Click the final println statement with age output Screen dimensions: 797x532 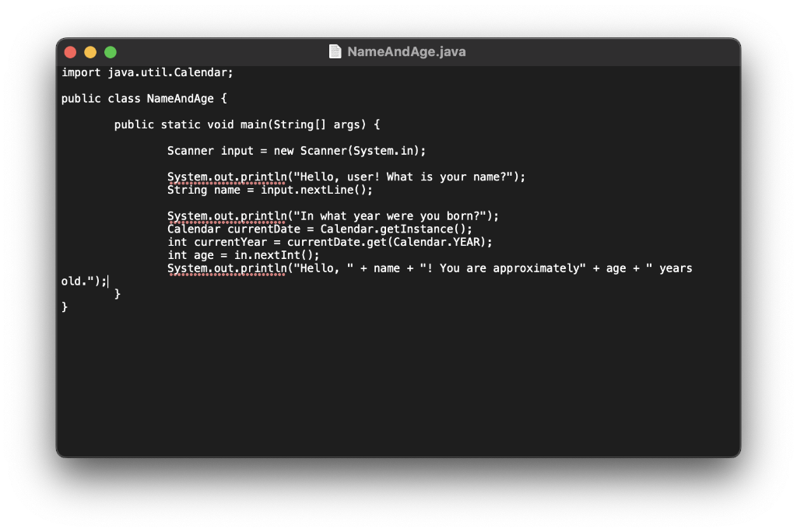[x=226, y=268]
